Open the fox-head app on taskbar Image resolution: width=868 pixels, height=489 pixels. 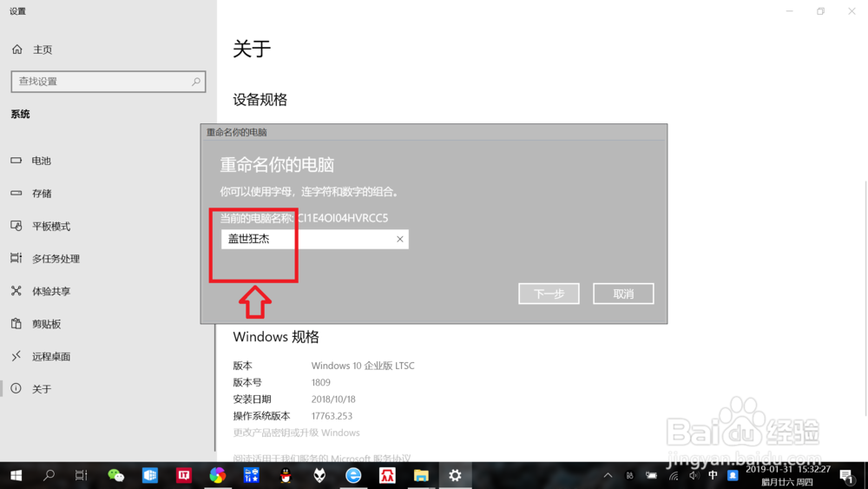tap(319, 475)
